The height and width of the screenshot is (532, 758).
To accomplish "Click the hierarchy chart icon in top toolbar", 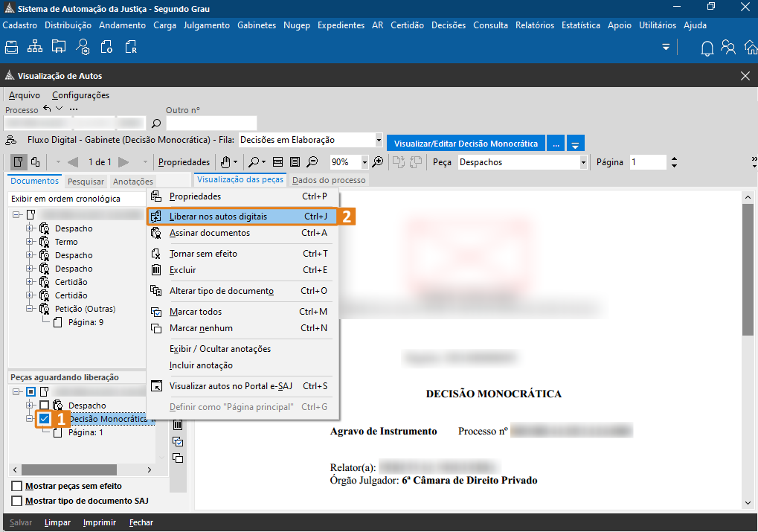I will click(35, 48).
